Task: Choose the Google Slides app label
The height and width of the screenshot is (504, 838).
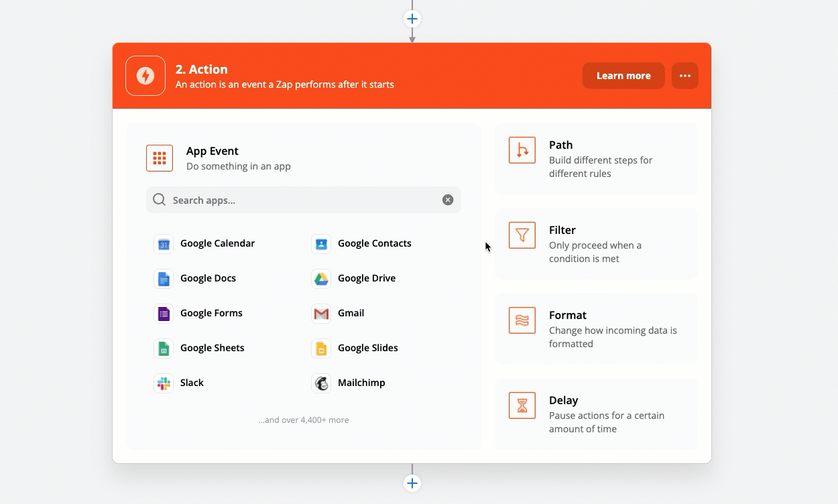Action: pyautogui.click(x=368, y=348)
